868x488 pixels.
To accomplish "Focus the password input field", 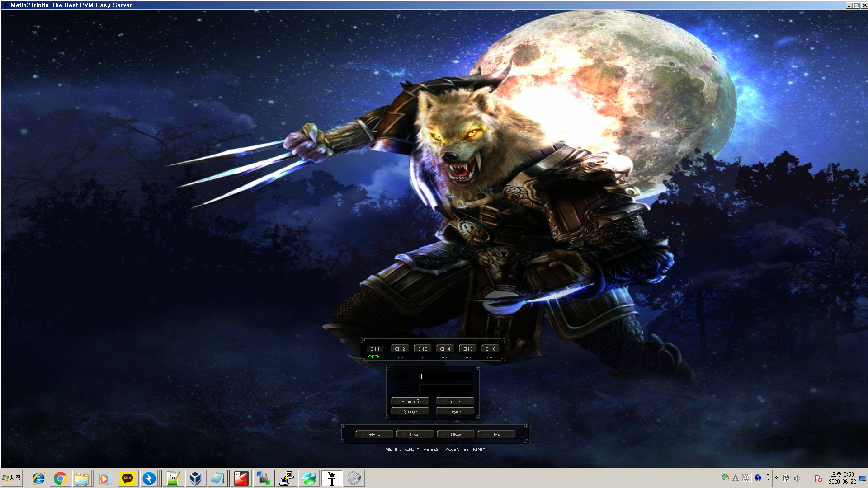I will pyautogui.click(x=446, y=388).
